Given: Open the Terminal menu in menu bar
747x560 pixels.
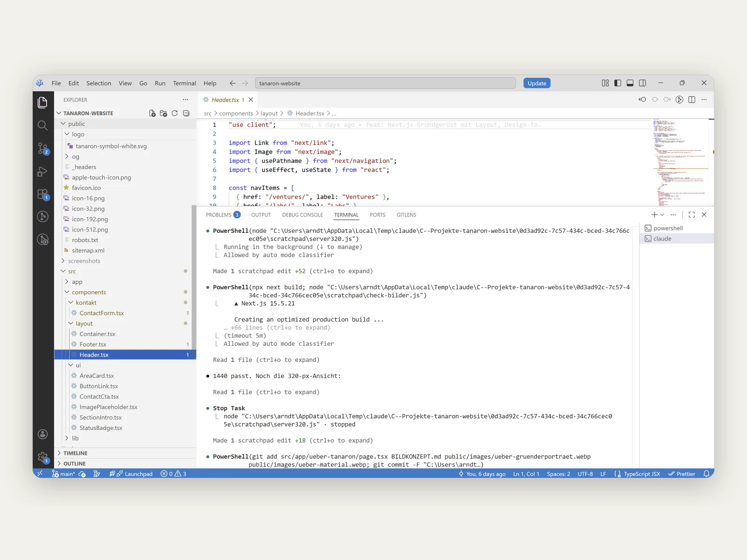Looking at the screenshot, I should (184, 83).
